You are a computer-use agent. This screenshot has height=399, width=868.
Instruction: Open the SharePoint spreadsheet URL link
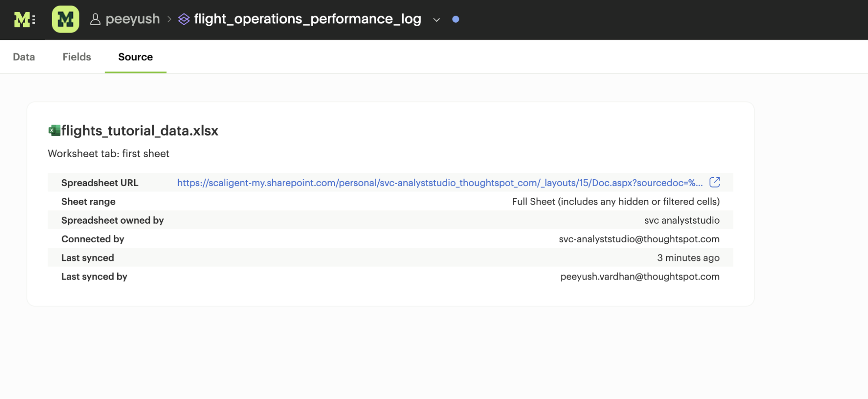(439, 183)
